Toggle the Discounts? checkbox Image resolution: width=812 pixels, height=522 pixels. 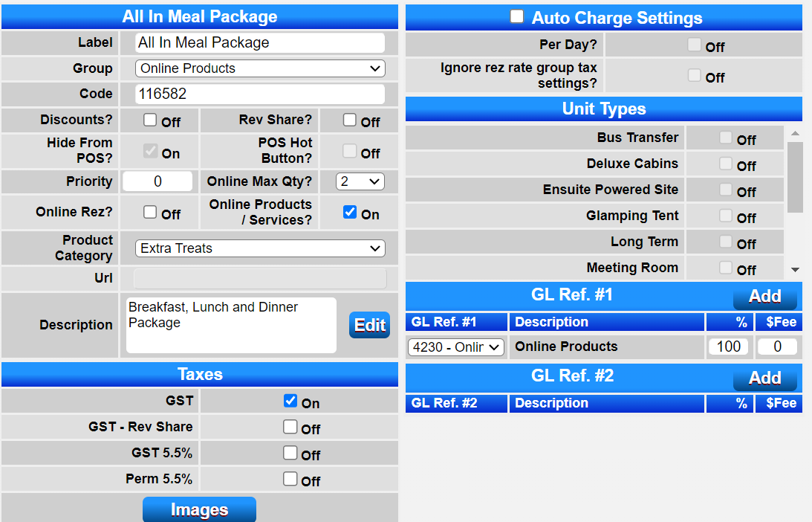pyautogui.click(x=150, y=120)
